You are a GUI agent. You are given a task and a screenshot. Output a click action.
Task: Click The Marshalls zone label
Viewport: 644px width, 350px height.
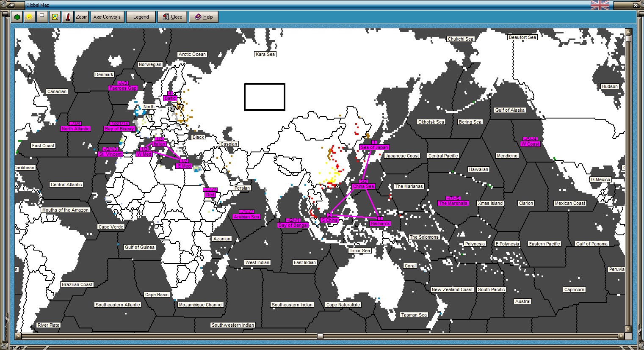click(453, 203)
